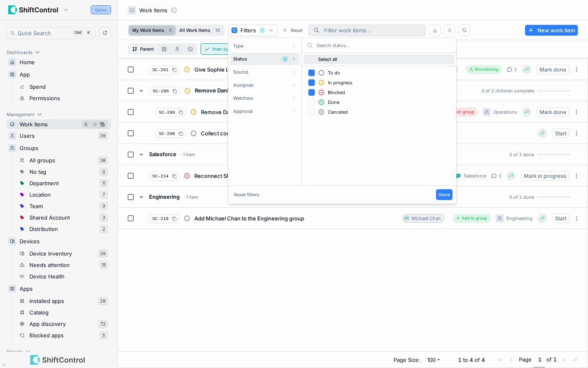Collapse the Salesforce group row
The height and width of the screenshot is (368, 588).
point(141,155)
